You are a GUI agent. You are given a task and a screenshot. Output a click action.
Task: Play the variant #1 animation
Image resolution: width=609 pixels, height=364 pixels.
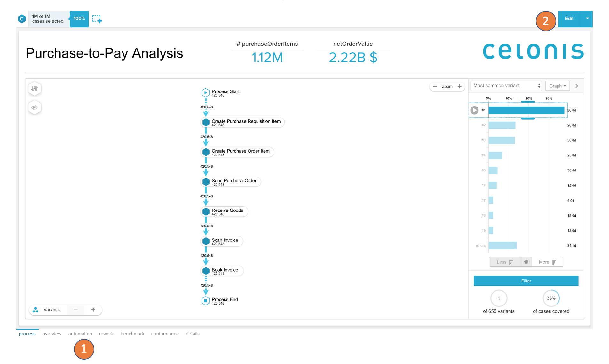(474, 110)
